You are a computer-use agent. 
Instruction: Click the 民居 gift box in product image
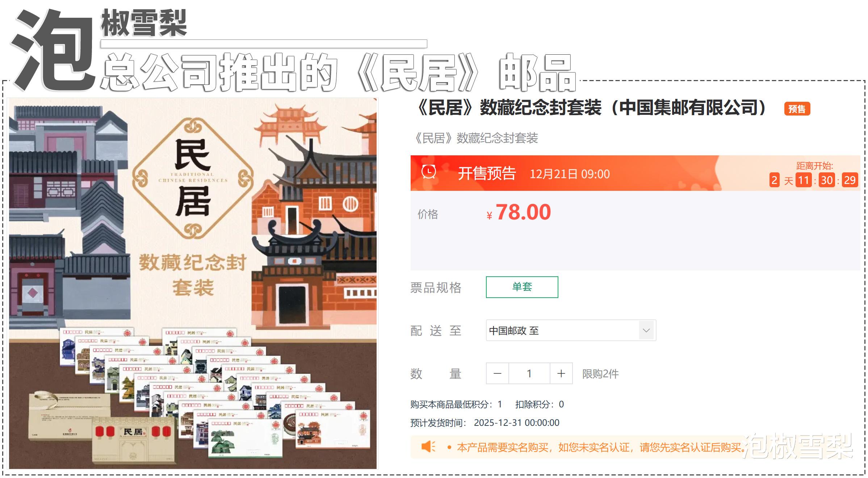point(133,440)
